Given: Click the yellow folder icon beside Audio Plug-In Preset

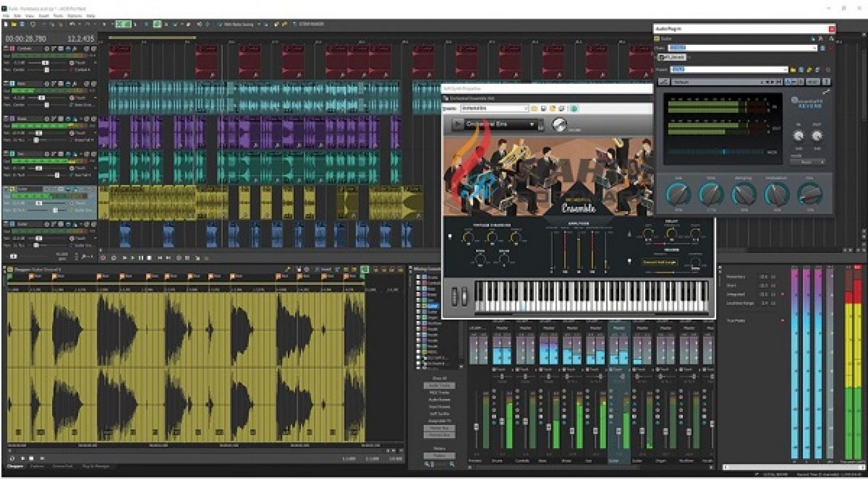Looking at the screenshot, I should click(x=793, y=69).
